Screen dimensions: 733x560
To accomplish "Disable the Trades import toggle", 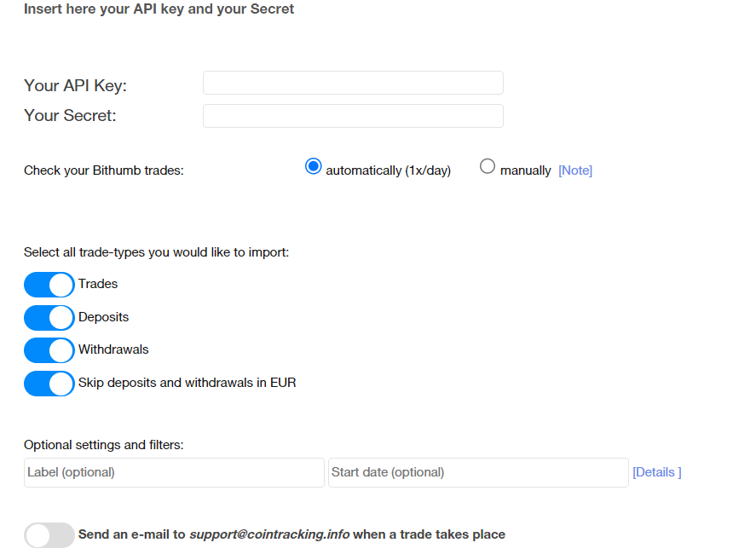I will pos(49,285).
